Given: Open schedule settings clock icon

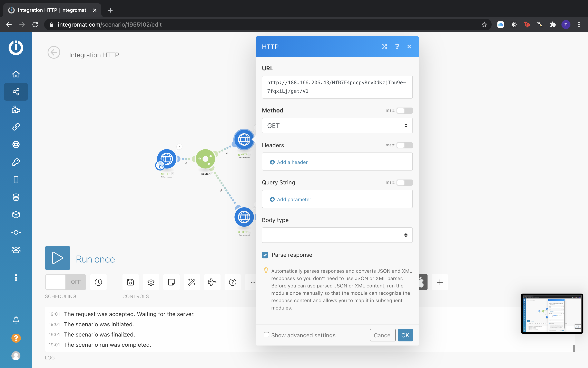Looking at the screenshot, I should (x=98, y=282).
